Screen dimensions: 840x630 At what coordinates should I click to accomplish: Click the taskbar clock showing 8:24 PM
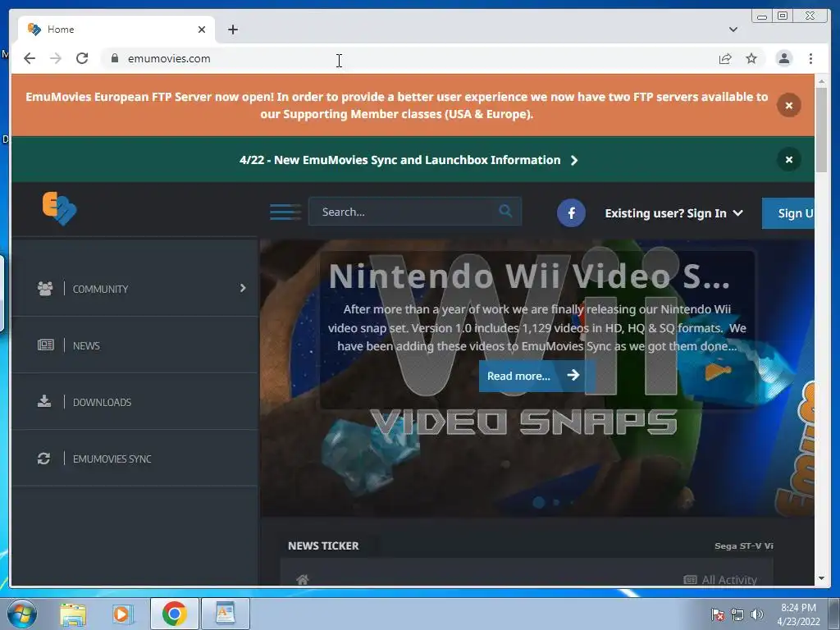(x=798, y=614)
